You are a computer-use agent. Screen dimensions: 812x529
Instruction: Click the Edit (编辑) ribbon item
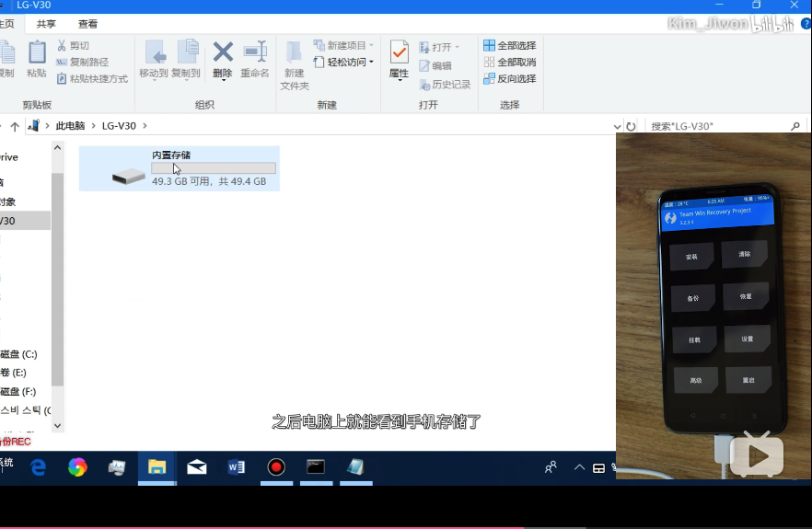[435, 65]
